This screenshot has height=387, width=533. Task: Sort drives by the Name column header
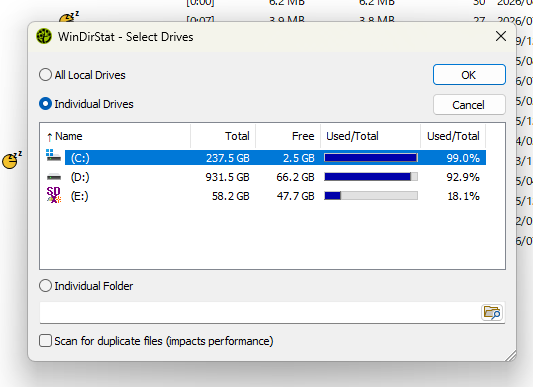click(115, 136)
